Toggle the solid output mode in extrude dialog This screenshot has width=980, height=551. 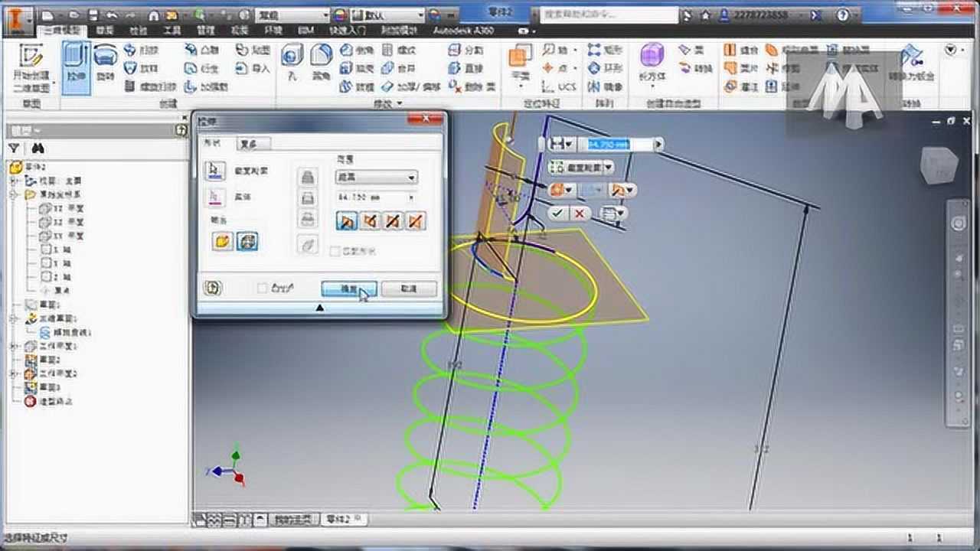pos(220,240)
